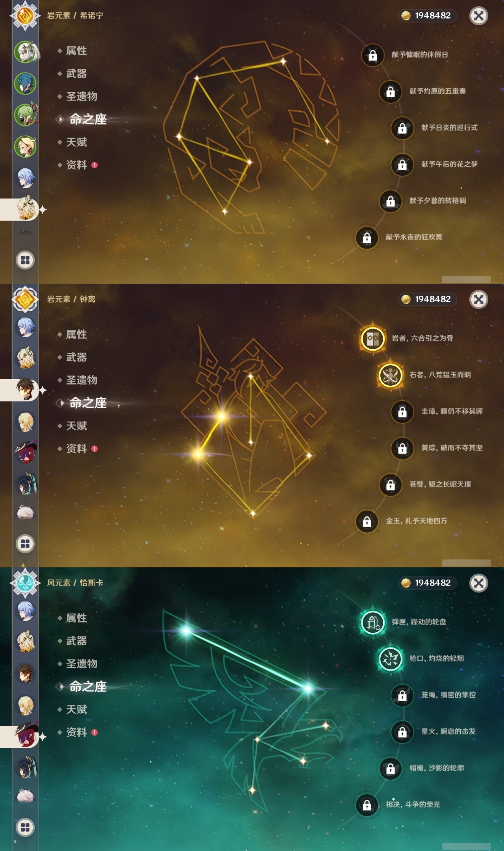The image size is (504, 851).
Task: Click locked constellation 金玉,礼予天地四方
Action: (367, 521)
